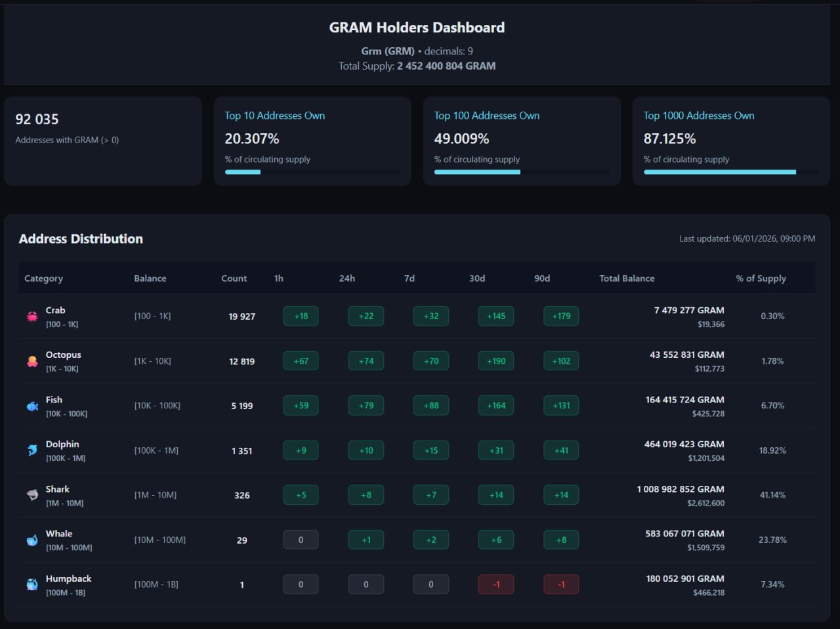The image size is (840, 629).
Task: Click the Humpback row's 0 7d badge
Action: (431, 584)
